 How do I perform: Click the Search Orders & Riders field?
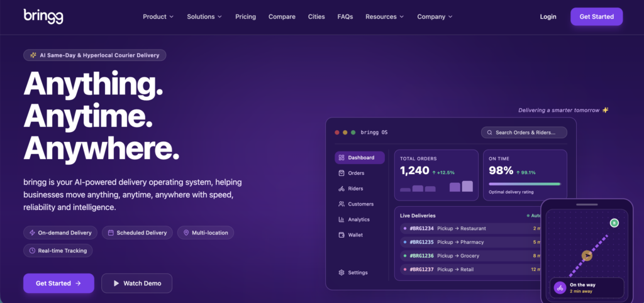(524, 133)
